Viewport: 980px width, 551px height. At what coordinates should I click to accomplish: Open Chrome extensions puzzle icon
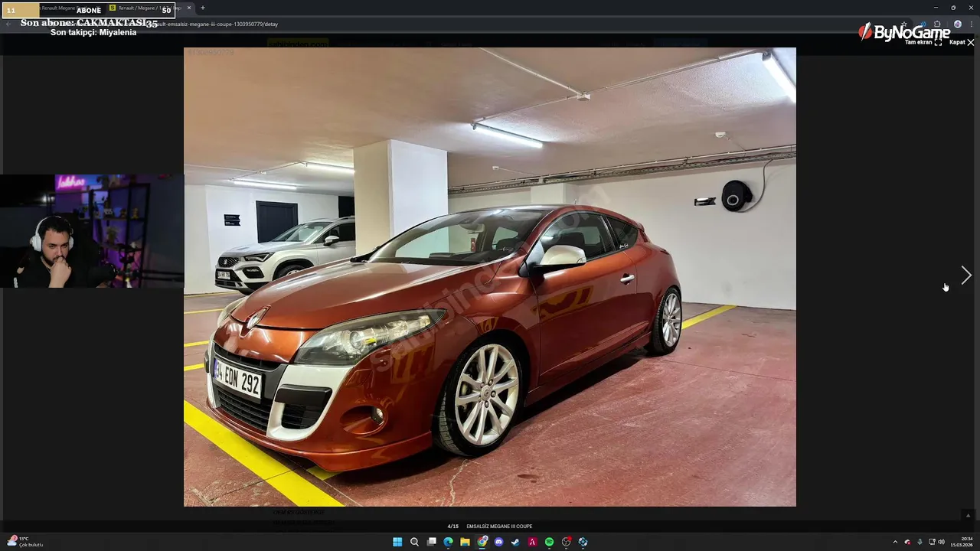tap(937, 24)
